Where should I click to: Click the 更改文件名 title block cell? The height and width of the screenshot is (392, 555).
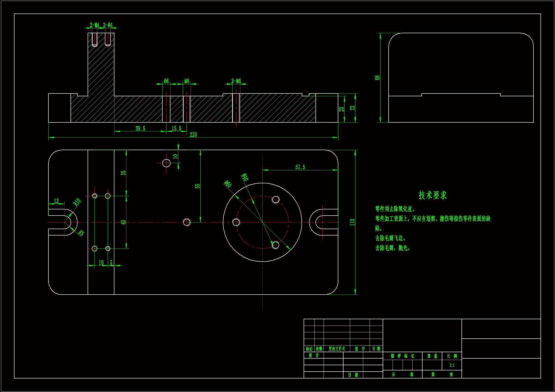point(337,349)
